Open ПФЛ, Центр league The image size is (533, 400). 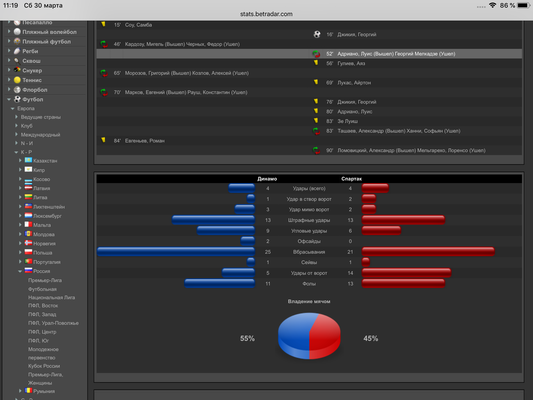(42, 332)
